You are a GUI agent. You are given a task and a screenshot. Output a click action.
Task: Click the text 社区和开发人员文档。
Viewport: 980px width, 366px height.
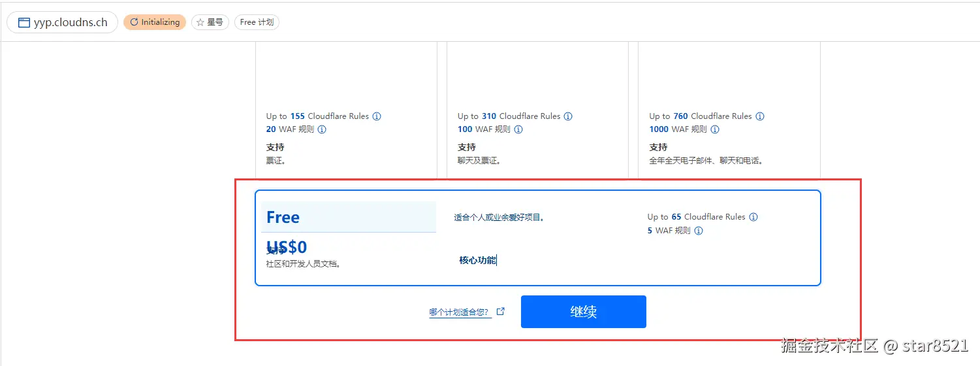pos(304,264)
